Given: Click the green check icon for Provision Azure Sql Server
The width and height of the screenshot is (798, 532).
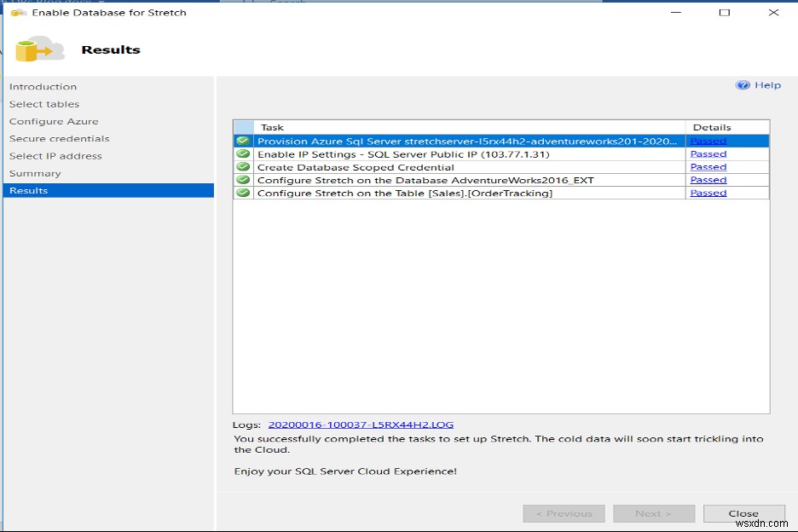Looking at the screenshot, I should coord(243,141).
